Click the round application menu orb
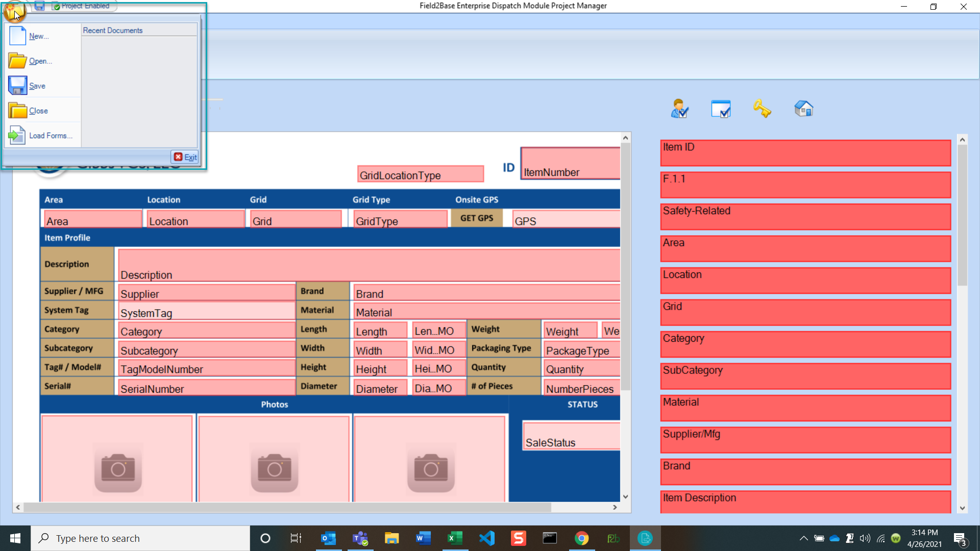 (13, 11)
